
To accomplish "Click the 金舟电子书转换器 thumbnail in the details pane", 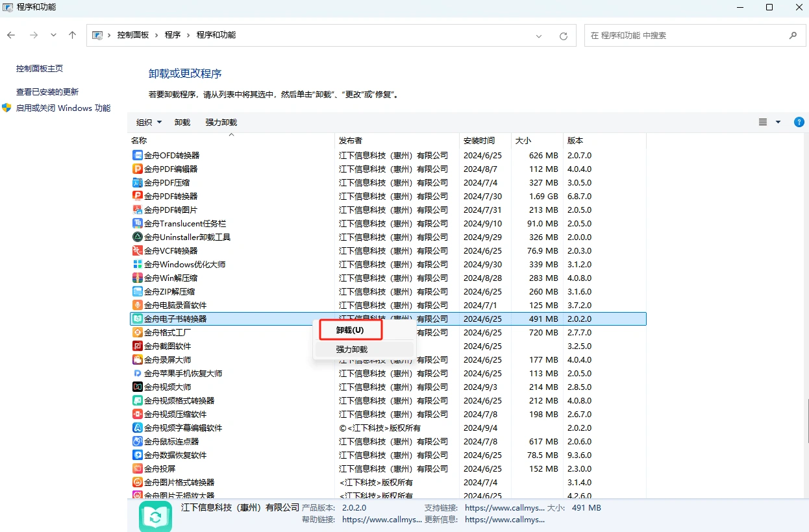I will coord(155,516).
